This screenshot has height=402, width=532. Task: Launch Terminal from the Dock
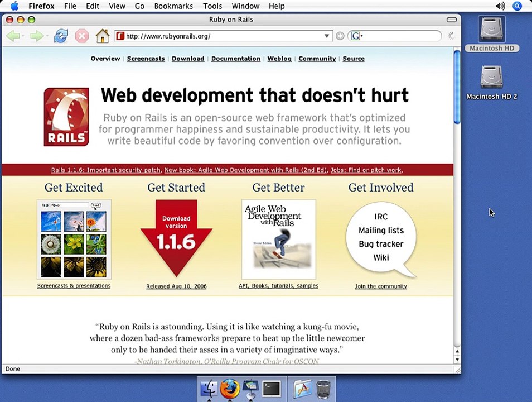coord(272,389)
